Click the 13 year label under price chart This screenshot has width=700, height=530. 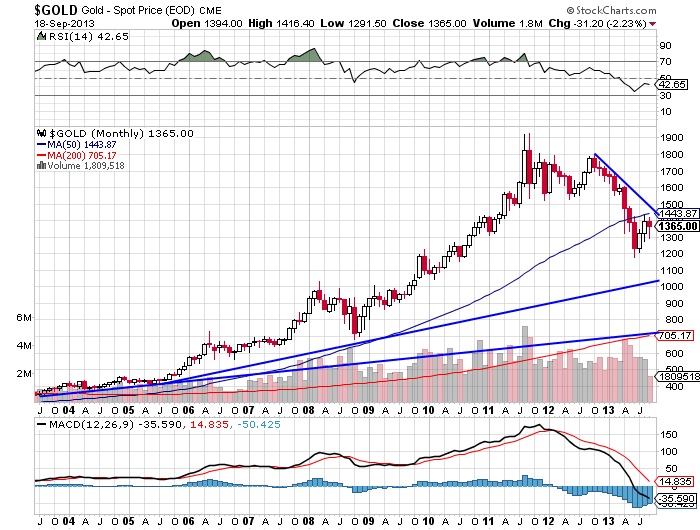(x=608, y=410)
